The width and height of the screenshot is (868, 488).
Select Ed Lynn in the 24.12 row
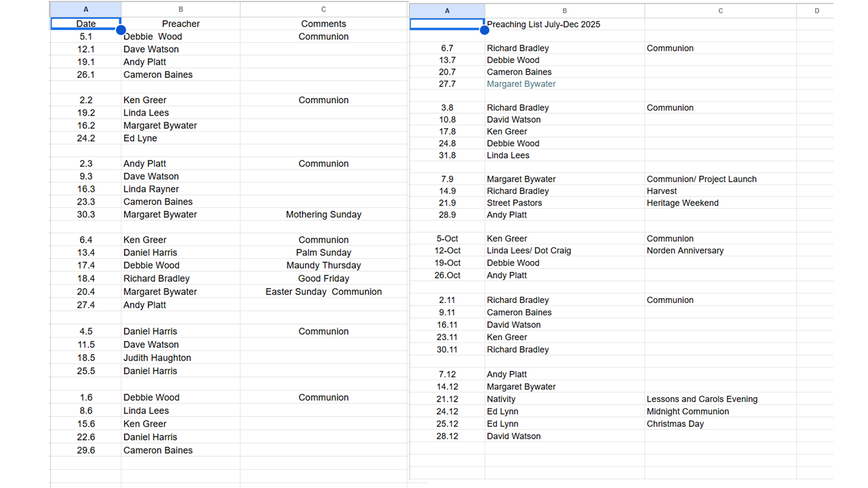pos(564,411)
